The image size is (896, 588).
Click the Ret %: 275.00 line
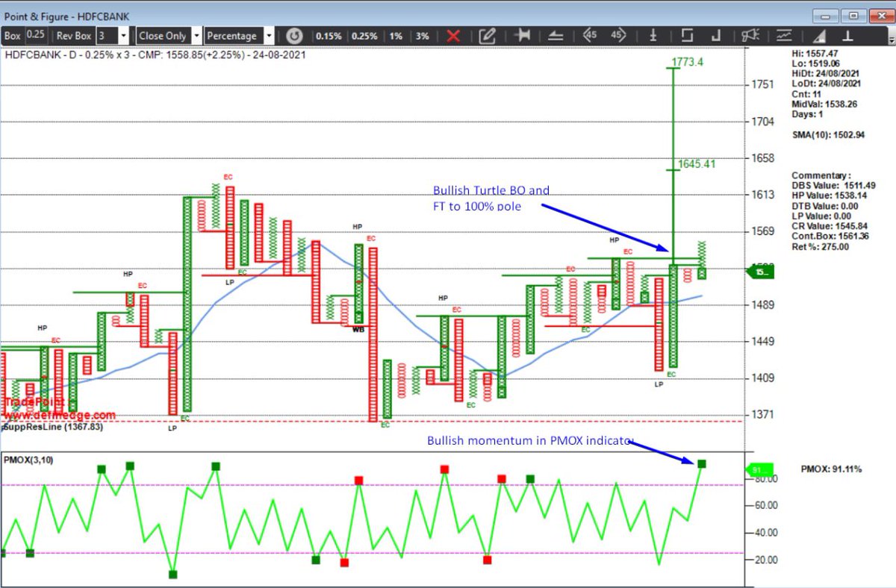click(x=820, y=247)
